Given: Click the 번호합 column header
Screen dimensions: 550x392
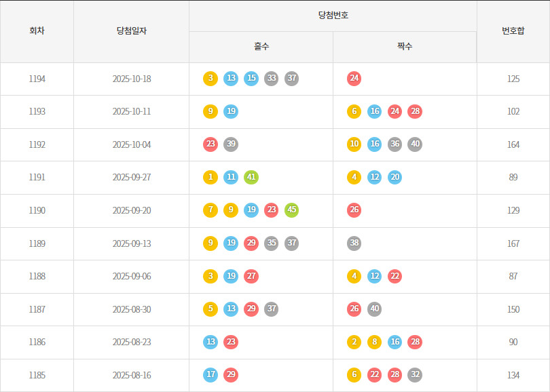Looking at the screenshot, I should coord(513,31).
